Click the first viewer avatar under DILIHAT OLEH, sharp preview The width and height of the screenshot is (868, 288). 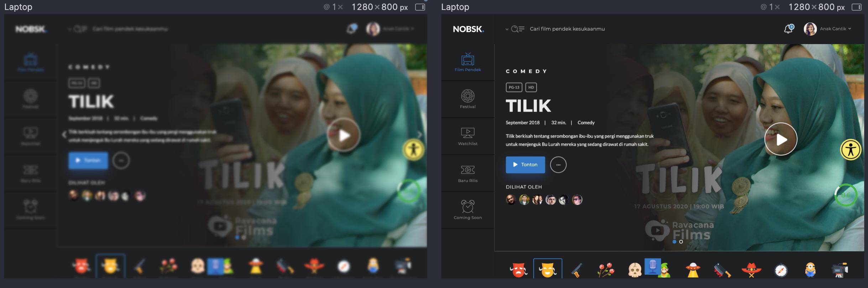coord(511,199)
